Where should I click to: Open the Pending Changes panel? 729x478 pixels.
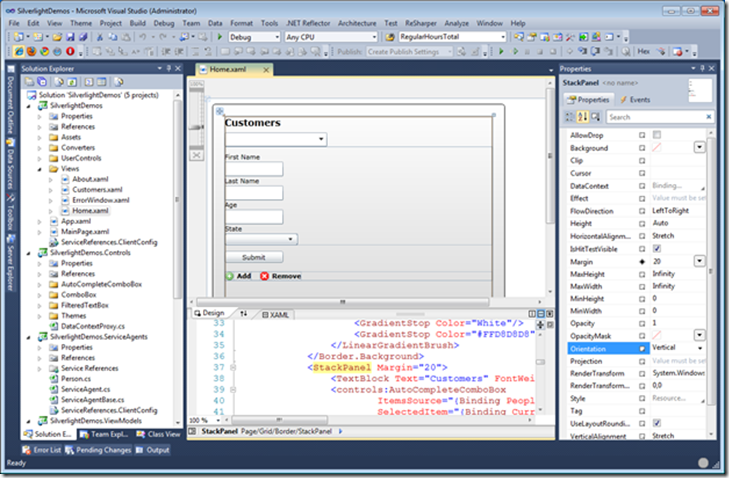[x=98, y=450]
